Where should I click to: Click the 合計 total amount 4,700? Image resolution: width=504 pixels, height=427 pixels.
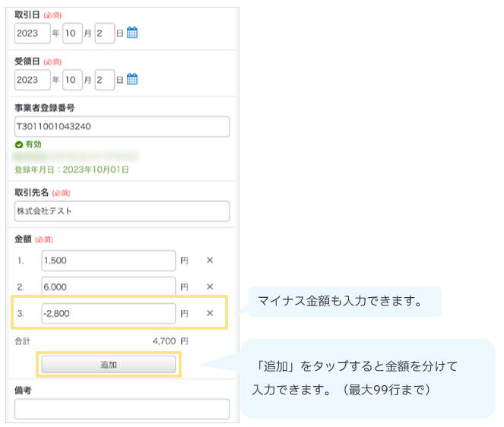(164, 341)
